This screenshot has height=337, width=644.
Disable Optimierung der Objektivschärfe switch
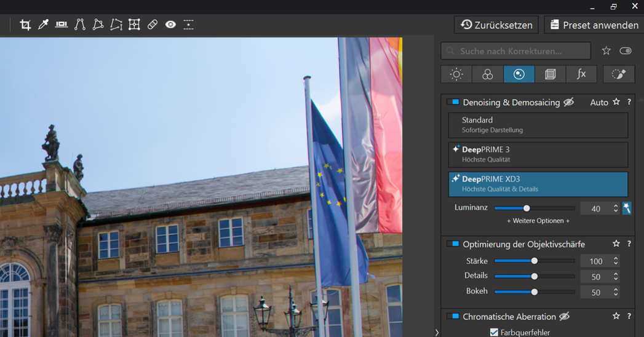click(453, 244)
